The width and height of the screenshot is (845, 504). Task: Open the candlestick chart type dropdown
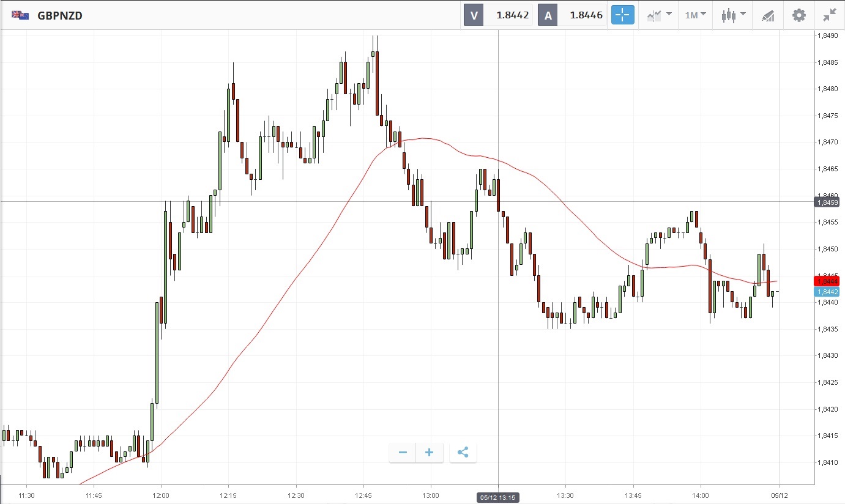click(x=733, y=15)
